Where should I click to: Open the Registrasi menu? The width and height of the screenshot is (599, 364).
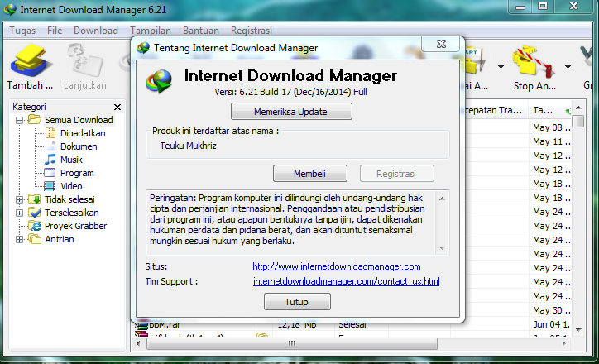[252, 31]
